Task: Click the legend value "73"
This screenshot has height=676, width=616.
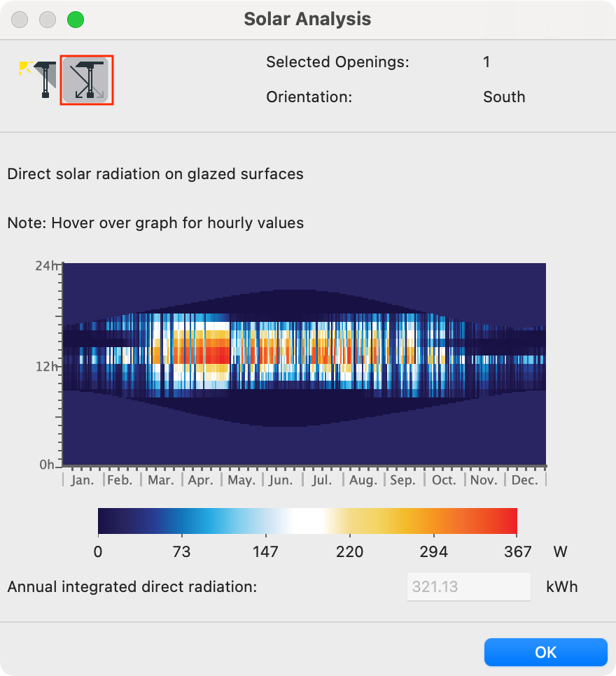Action: point(181,551)
